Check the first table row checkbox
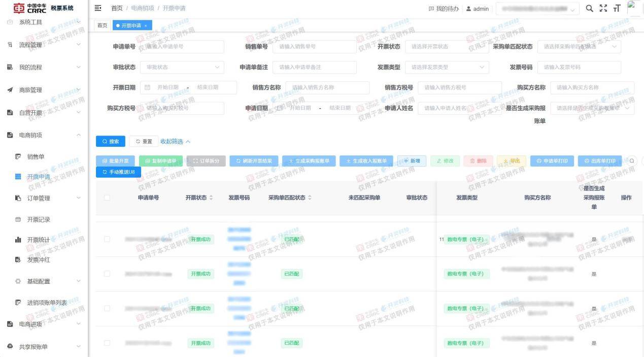Image resolution: width=644 pixels, height=357 pixels. (107, 239)
